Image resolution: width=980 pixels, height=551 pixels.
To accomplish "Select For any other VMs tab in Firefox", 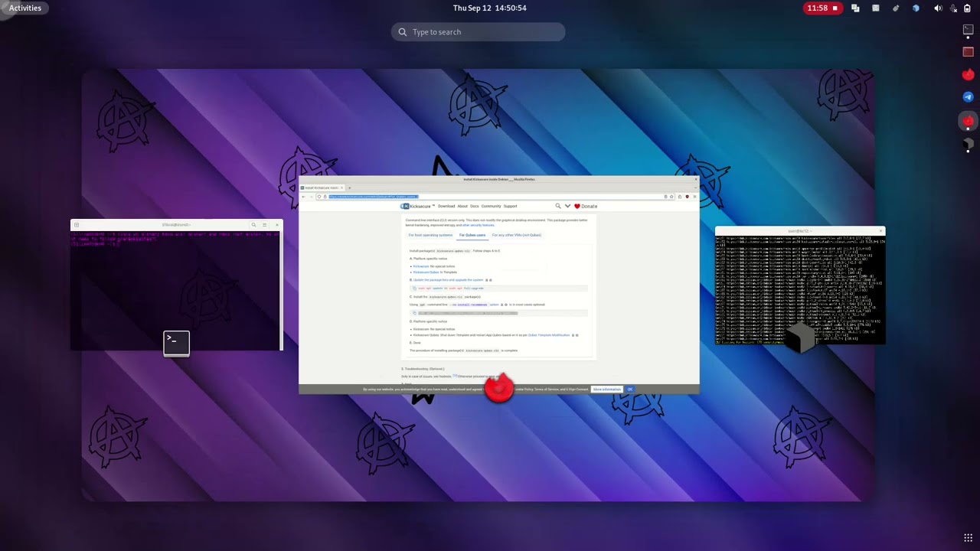I will [516, 235].
